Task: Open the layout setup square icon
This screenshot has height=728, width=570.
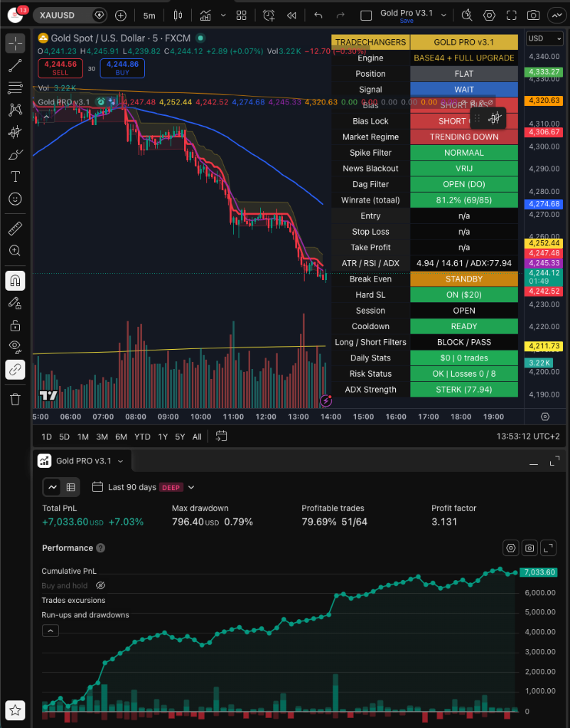Action: point(366,16)
